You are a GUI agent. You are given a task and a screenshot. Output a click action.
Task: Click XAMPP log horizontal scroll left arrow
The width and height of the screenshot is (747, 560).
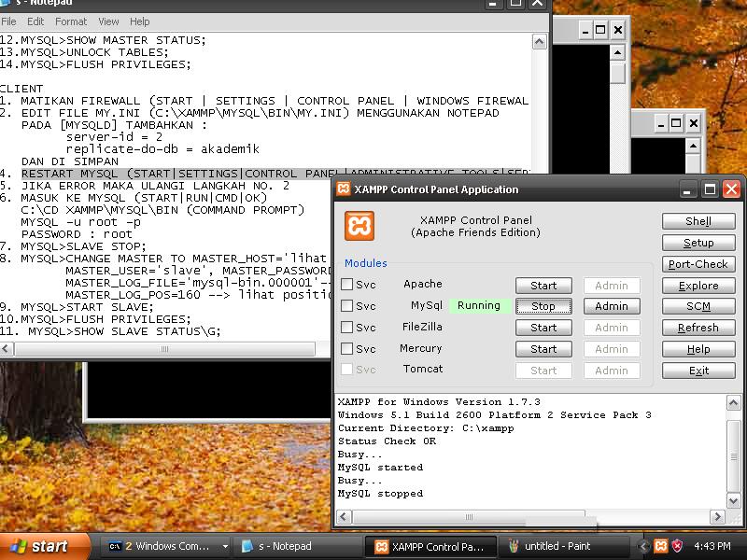(x=345, y=517)
